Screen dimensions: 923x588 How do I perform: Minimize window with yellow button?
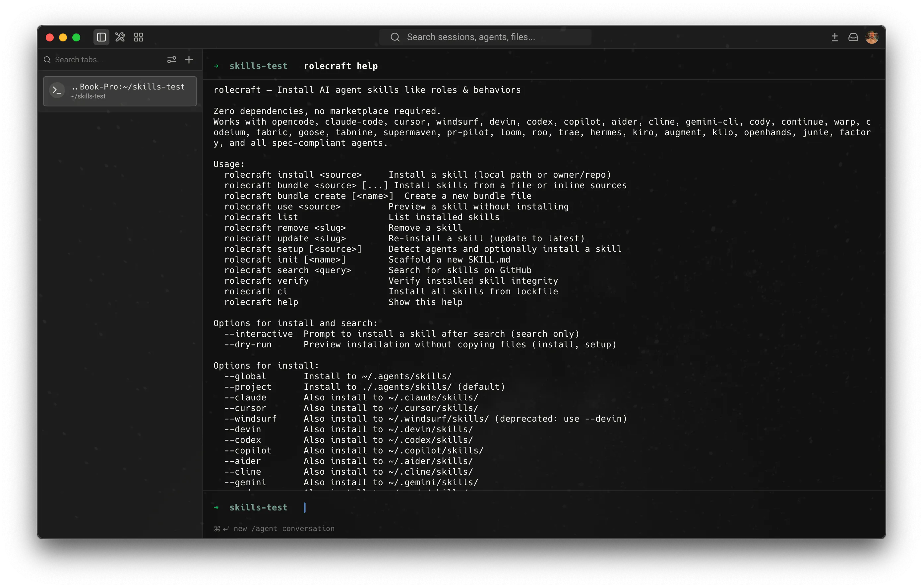(x=63, y=37)
